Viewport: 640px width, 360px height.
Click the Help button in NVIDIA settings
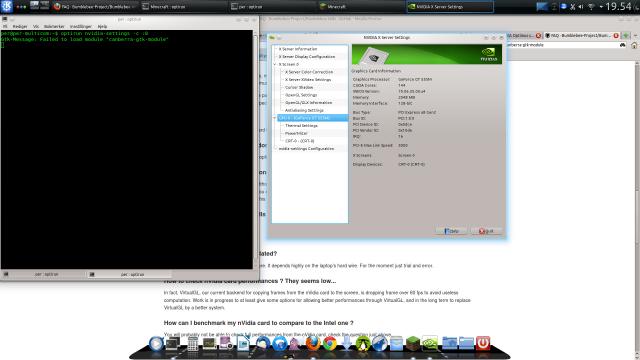[x=451, y=231]
